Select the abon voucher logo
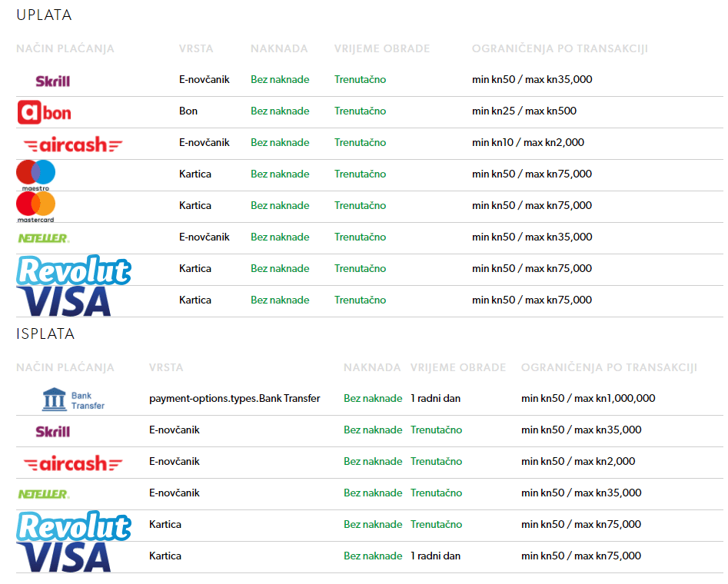728x584 pixels. coord(44,112)
